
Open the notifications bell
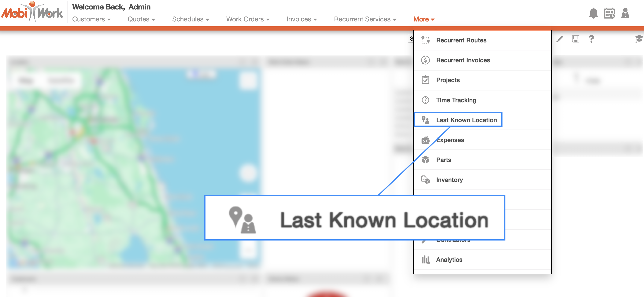[593, 13]
